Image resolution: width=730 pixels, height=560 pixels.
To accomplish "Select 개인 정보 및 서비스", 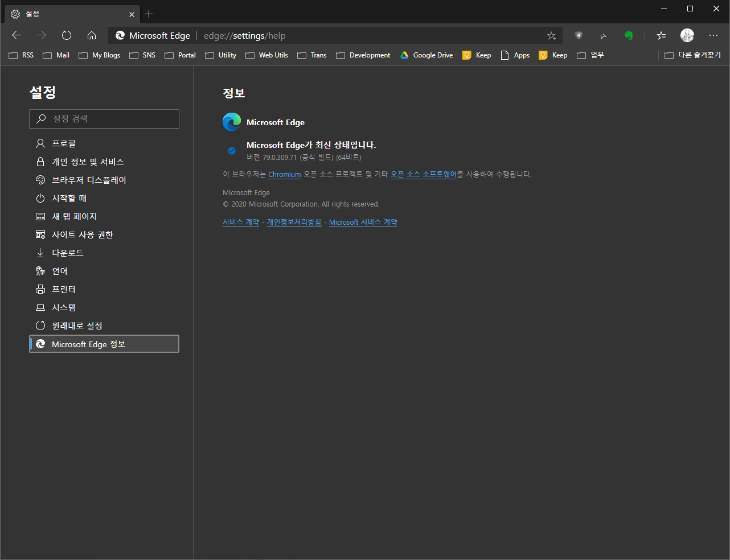I will coord(104,162).
